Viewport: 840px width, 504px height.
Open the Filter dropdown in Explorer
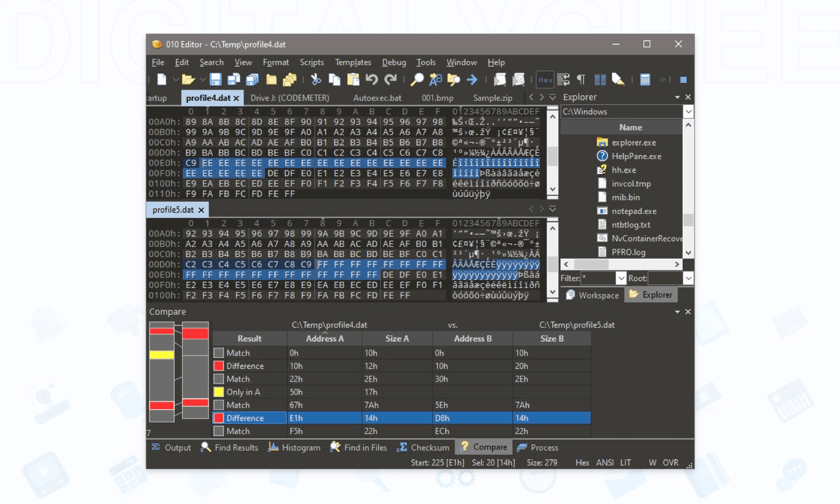(x=621, y=278)
